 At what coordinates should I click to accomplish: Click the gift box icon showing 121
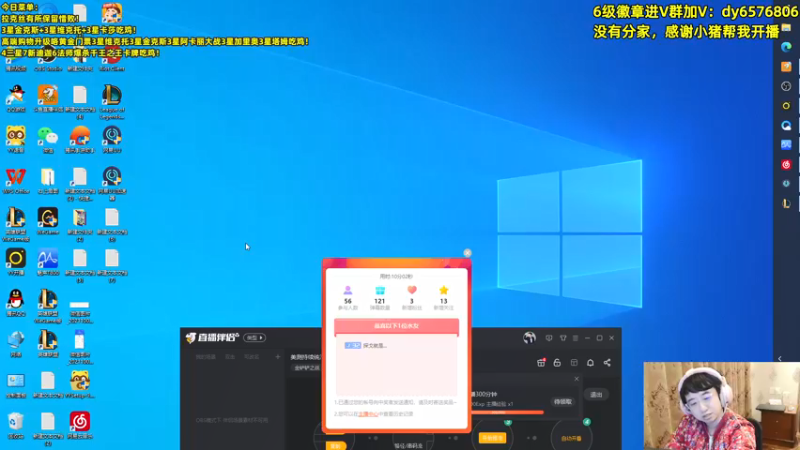pos(380,290)
